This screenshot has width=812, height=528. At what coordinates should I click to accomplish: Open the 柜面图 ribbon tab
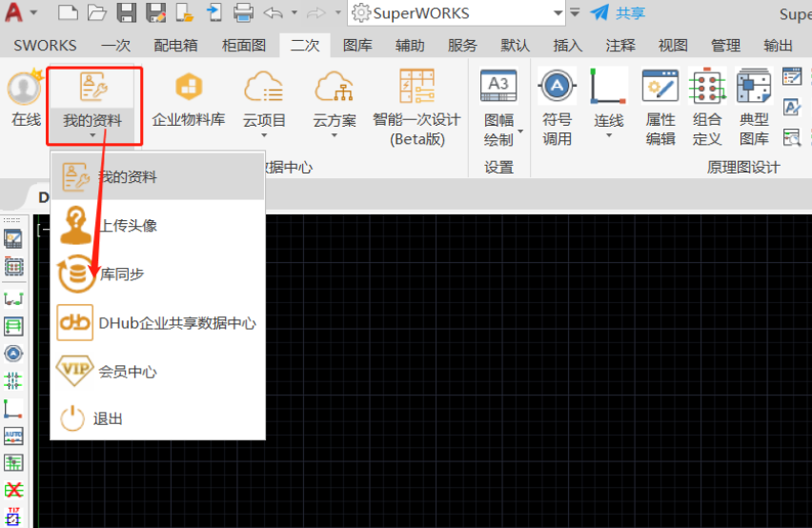click(244, 46)
